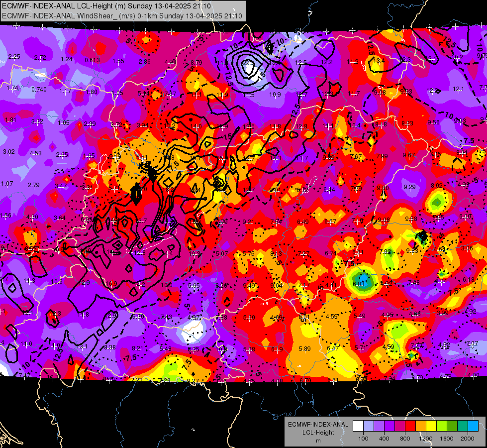
Task: Click the 1.80 wind shear value
Action: [x=92, y=92]
